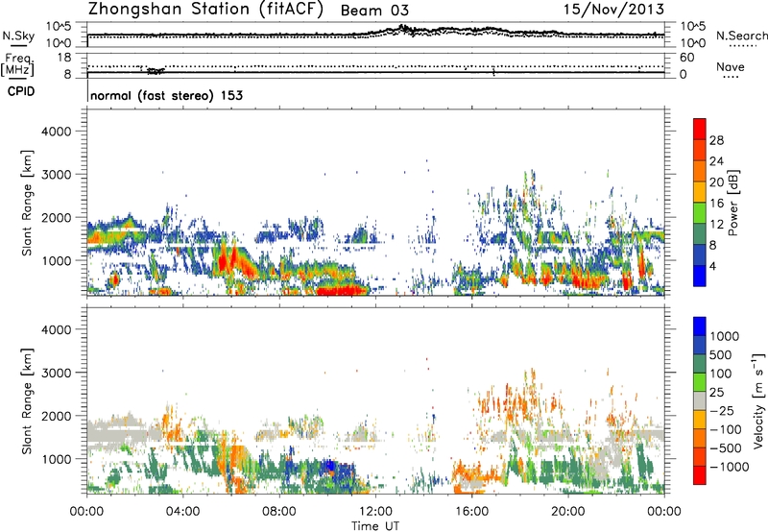The width and height of the screenshot is (768, 532).
Task: Click the red high-power echo near 10:00–11:30 UT
Action: 342,291
